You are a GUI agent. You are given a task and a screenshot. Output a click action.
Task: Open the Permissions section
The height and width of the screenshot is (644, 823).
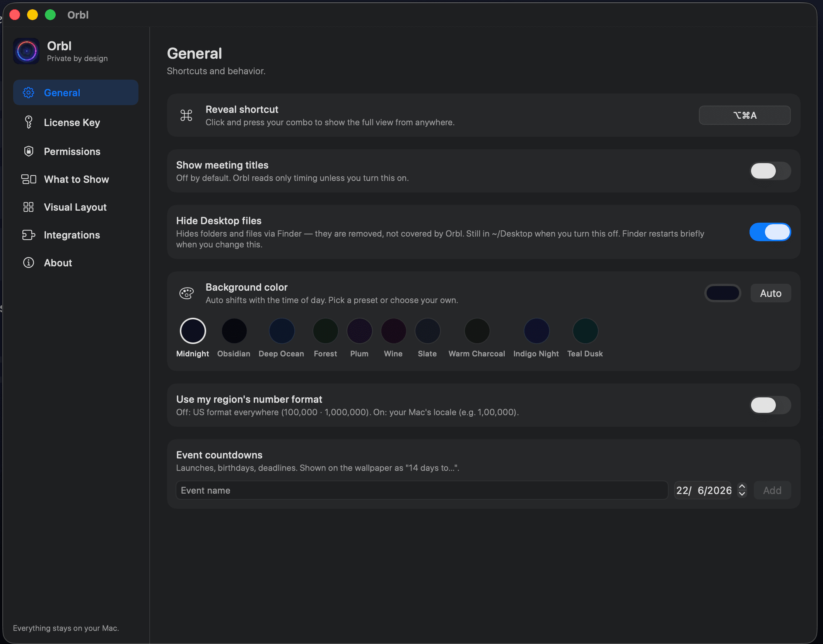pos(76,151)
